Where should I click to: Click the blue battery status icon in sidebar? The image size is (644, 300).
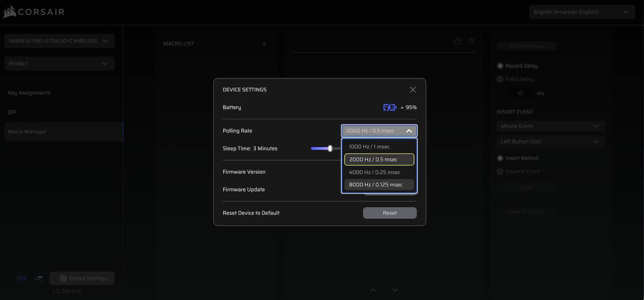(21, 279)
